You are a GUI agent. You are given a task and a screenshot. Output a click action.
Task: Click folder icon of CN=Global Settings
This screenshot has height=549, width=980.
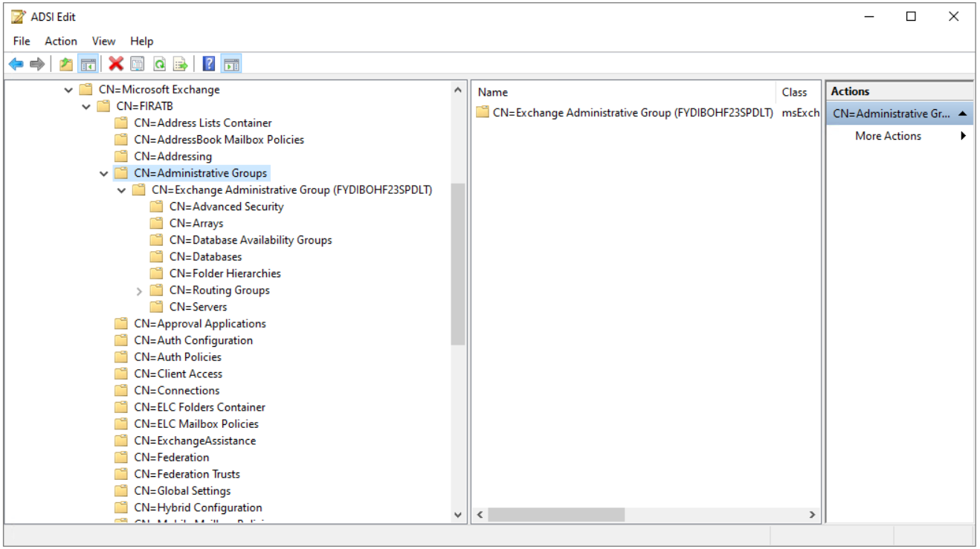pos(121,491)
